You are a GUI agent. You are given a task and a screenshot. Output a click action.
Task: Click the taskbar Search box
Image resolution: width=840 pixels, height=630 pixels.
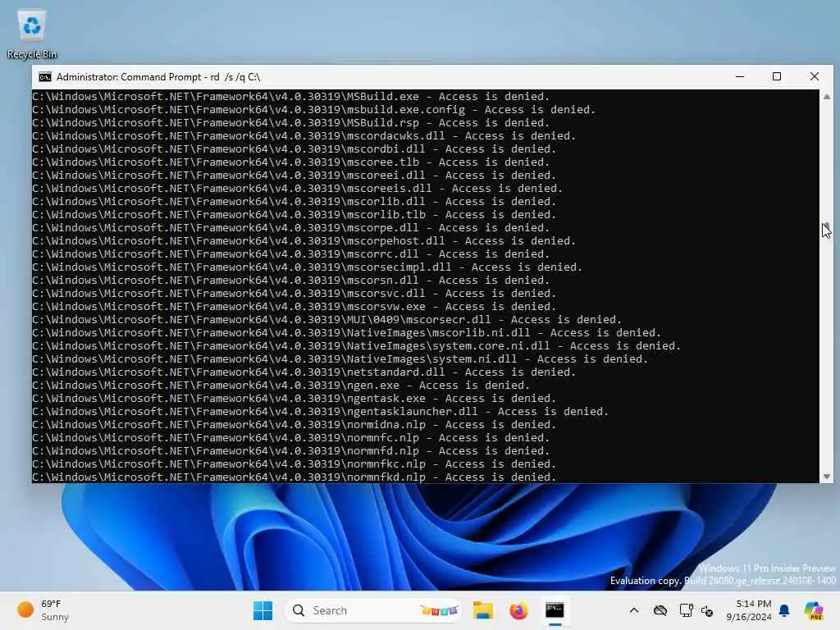click(373, 610)
